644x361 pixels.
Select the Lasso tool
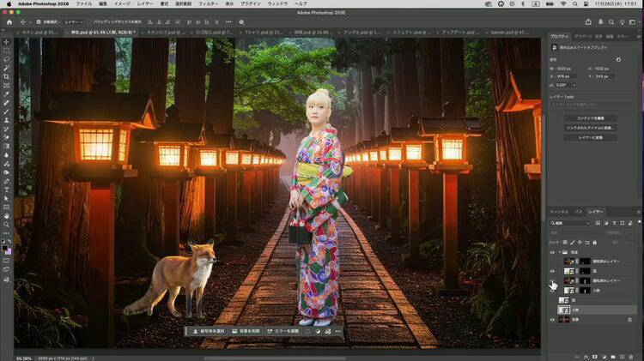coord(6,59)
